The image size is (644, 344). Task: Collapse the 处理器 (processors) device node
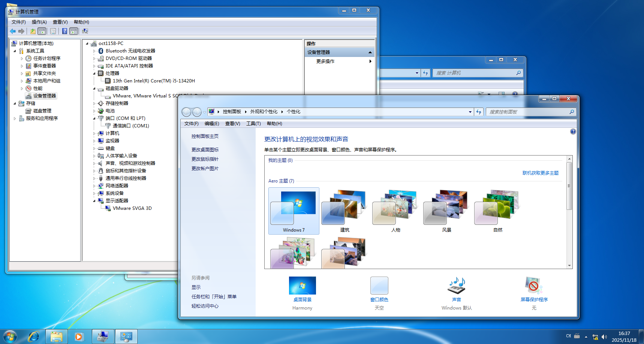pos(94,73)
